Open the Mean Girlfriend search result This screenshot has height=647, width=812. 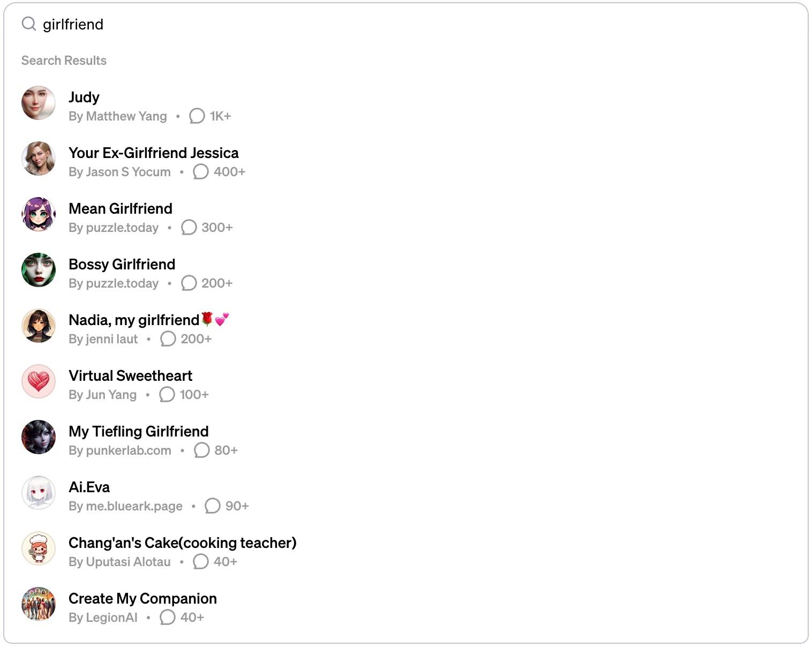[405, 217]
